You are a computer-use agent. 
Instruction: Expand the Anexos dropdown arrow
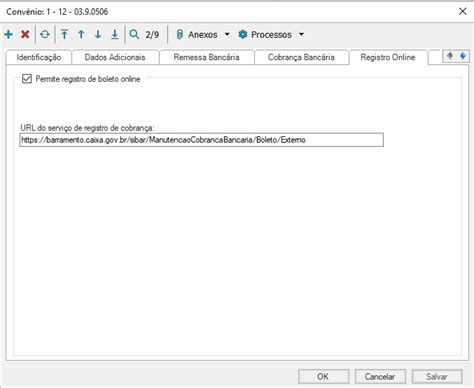[227, 34]
